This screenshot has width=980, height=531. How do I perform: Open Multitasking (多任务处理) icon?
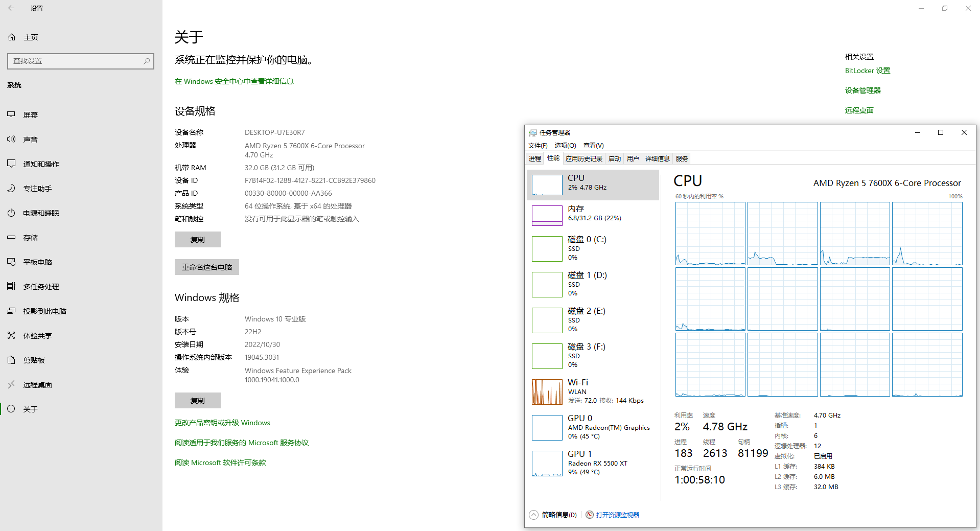(x=11, y=286)
